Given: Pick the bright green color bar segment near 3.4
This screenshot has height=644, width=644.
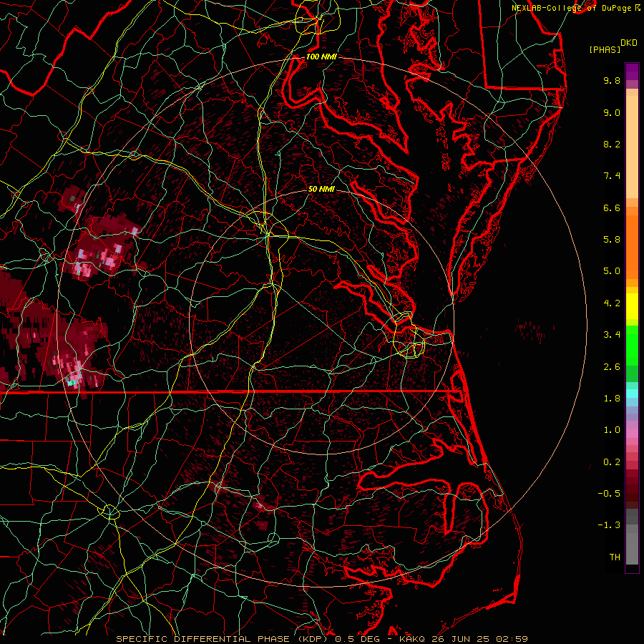Looking at the screenshot, I should tap(632, 344).
